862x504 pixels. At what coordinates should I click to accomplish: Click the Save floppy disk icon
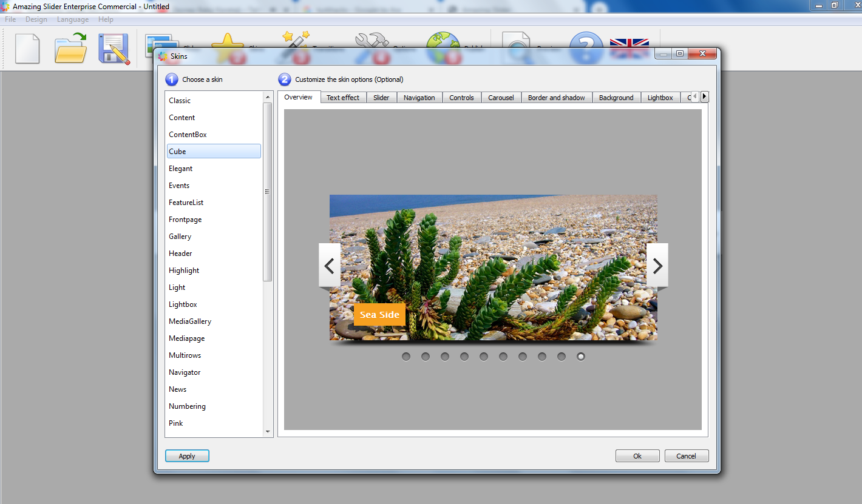pos(114,49)
